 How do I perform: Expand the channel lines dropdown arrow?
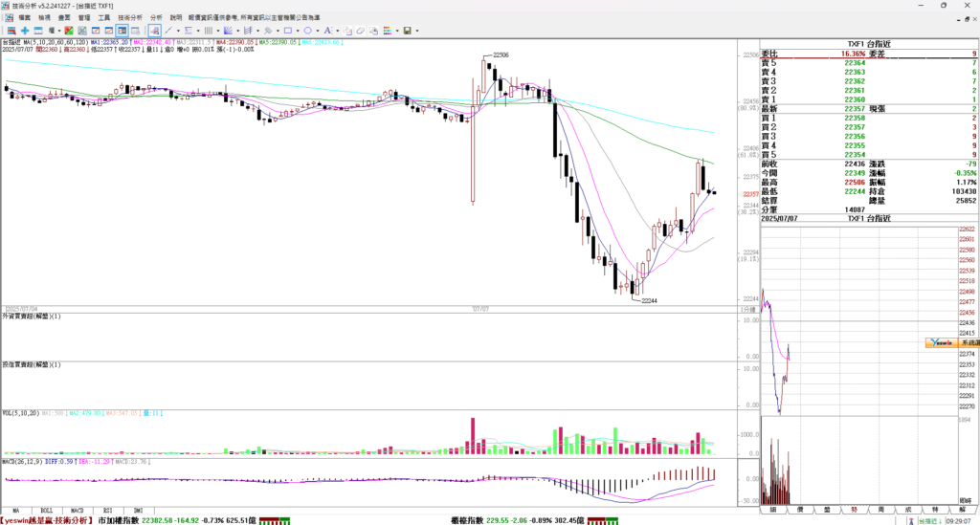coord(258,31)
